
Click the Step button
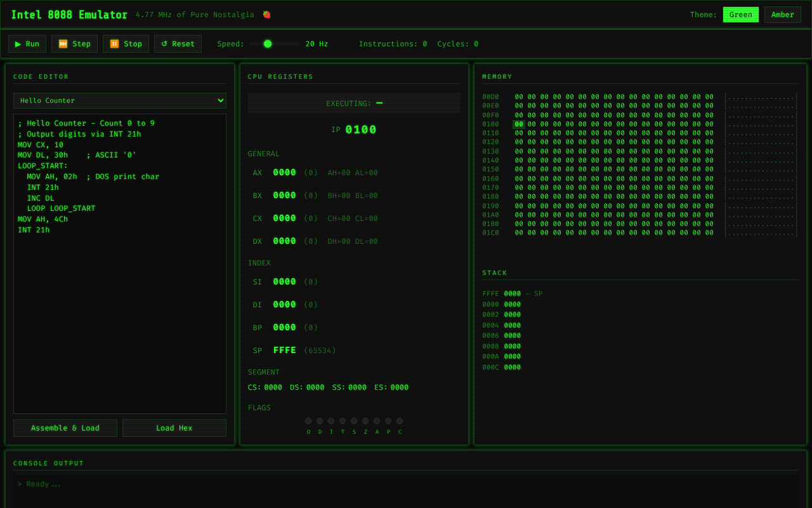tap(74, 44)
